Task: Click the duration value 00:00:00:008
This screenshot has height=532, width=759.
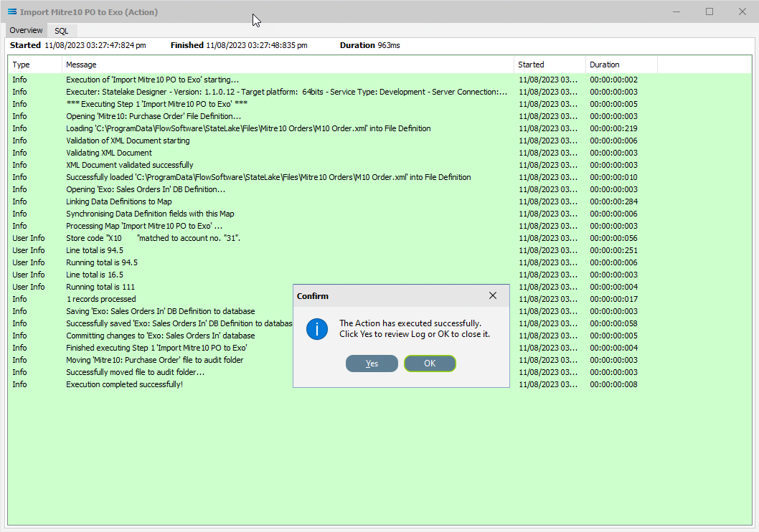Action: (x=614, y=384)
